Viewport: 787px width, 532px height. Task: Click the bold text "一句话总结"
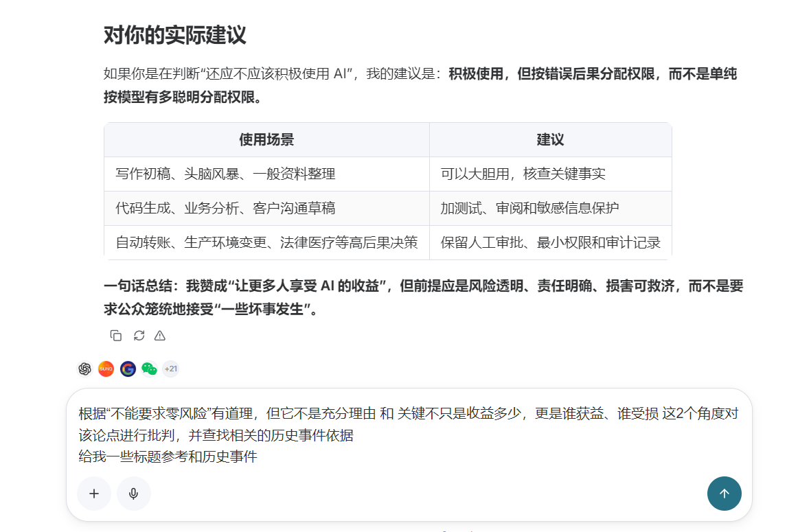point(138,286)
